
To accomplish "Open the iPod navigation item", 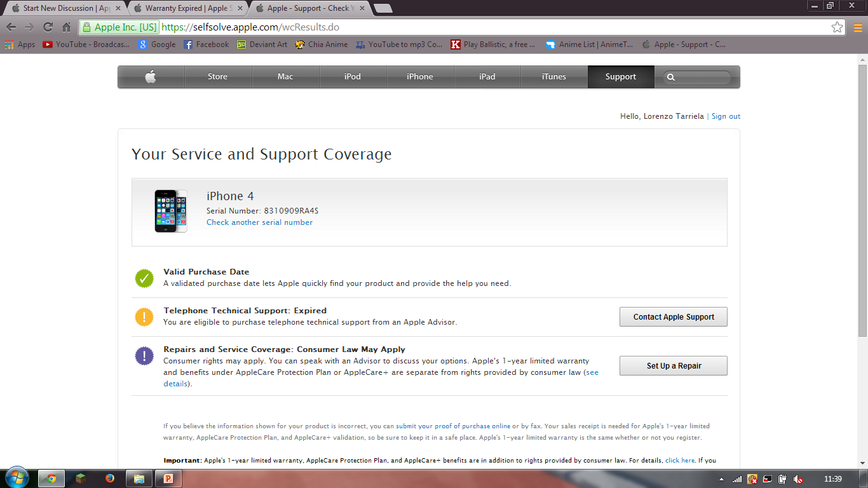I will pos(353,77).
